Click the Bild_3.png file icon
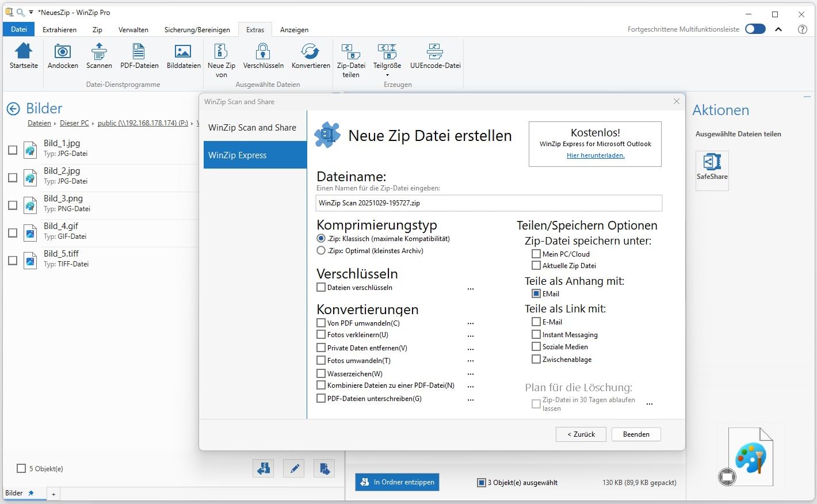This screenshot has width=817, height=504. pos(30,205)
